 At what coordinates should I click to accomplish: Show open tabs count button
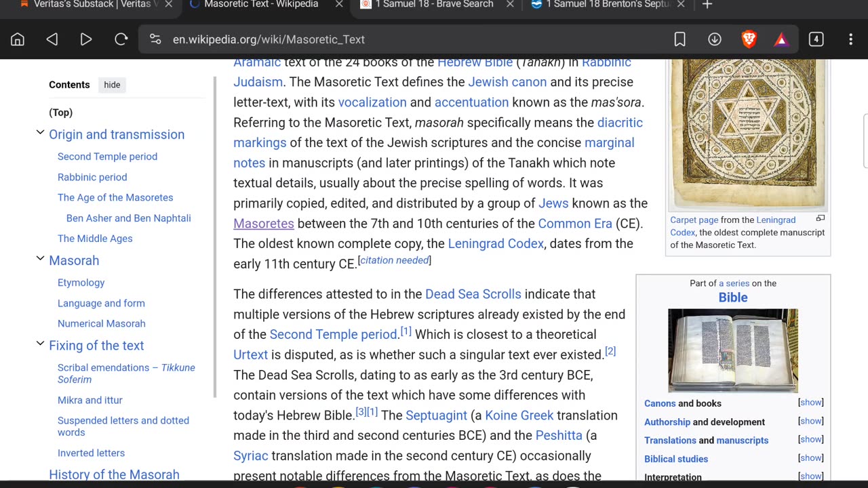click(816, 39)
